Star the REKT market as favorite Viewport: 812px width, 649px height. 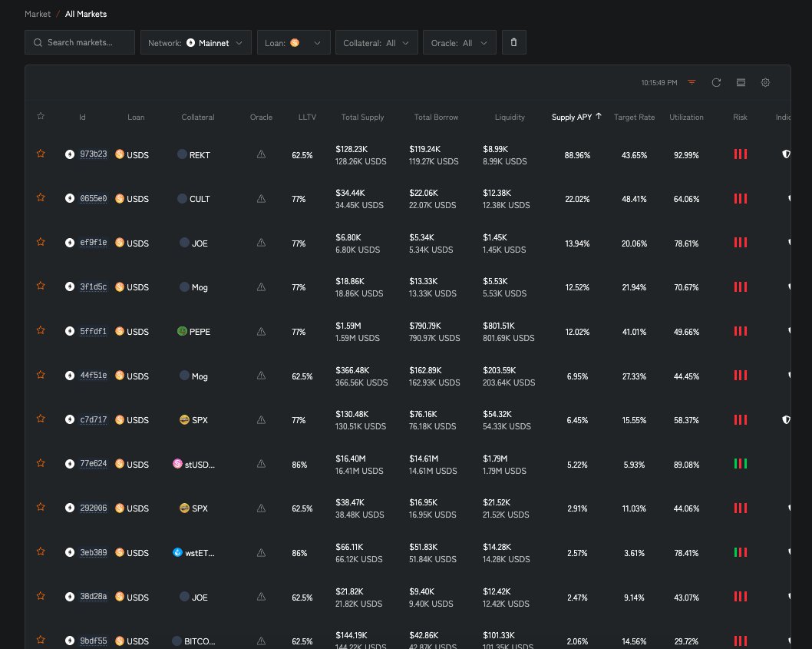pyautogui.click(x=41, y=154)
